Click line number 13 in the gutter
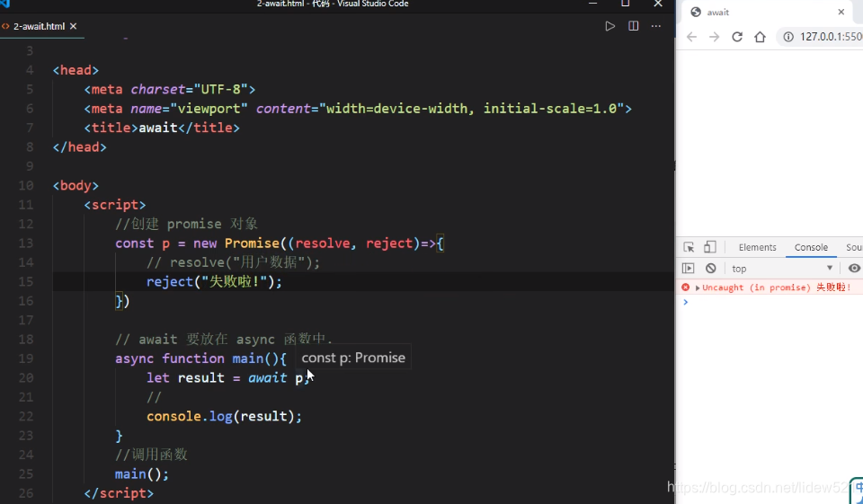Screen dimensions: 863x504 coord(26,243)
